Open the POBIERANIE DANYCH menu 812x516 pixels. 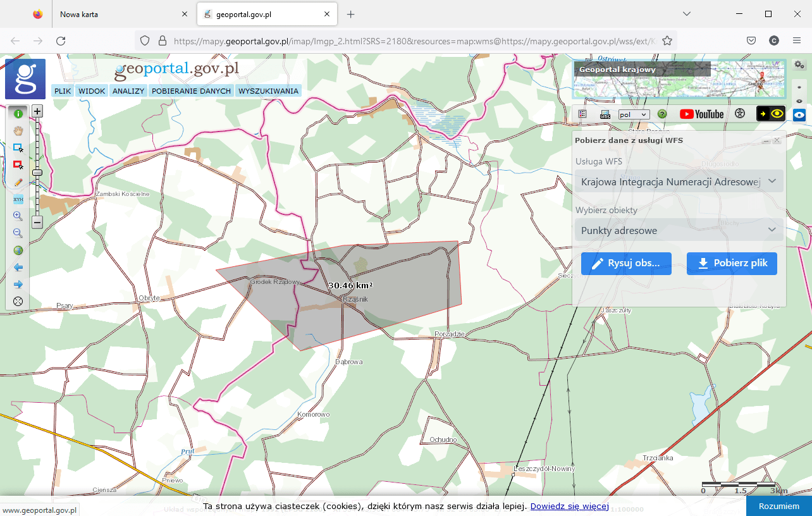pos(191,91)
